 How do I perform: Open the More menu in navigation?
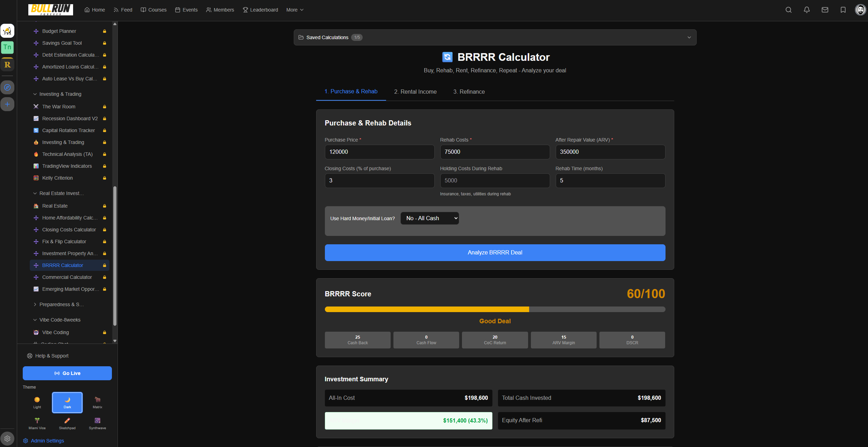pyautogui.click(x=294, y=9)
